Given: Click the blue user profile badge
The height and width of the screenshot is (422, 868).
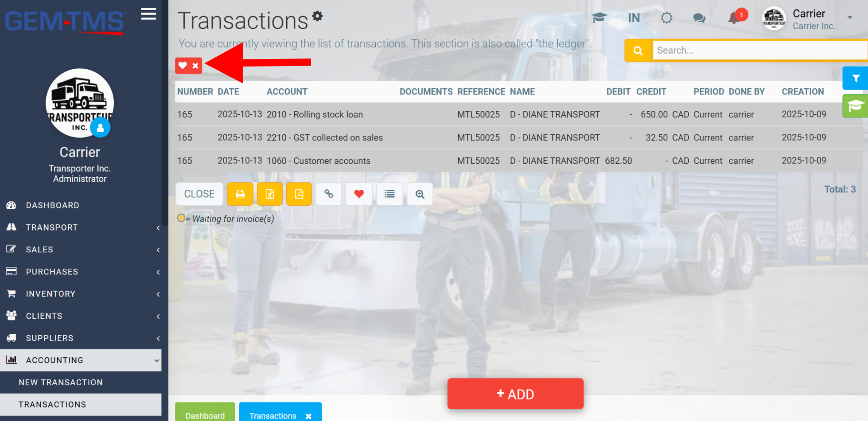Looking at the screenshot, I should tap(100, 128).
